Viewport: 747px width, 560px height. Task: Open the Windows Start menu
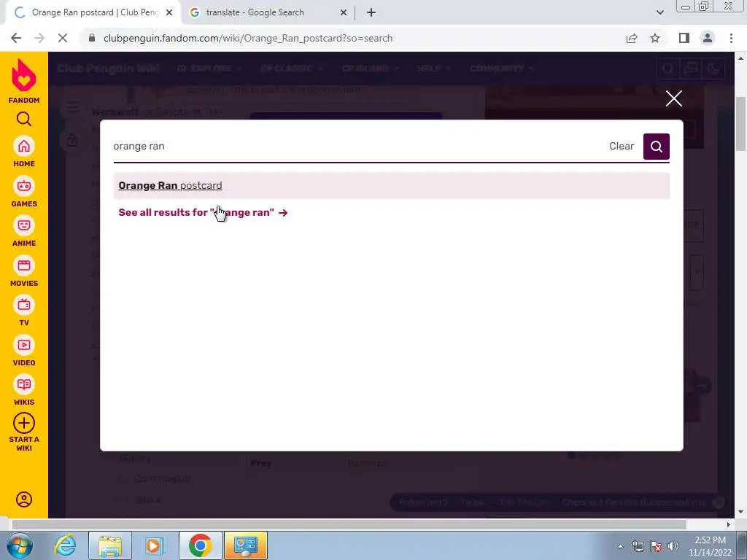[x=19, y=545]
